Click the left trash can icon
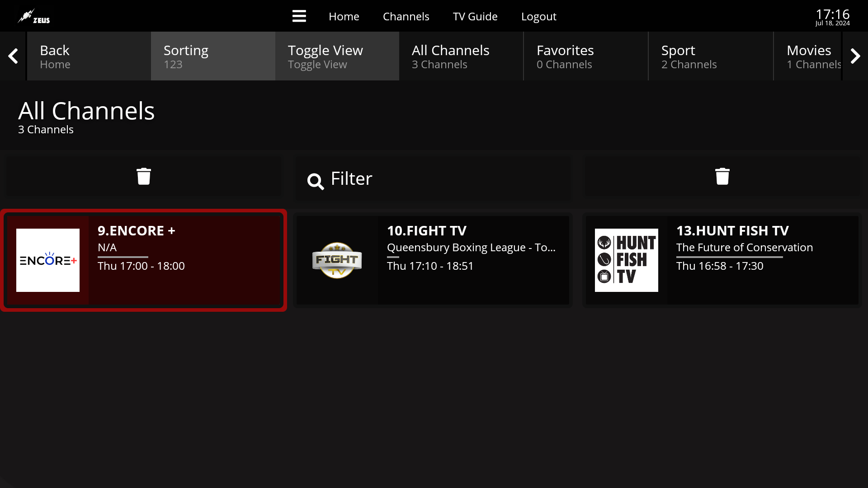This screenshot has height=488, width=868. click(x=143, y=176)
